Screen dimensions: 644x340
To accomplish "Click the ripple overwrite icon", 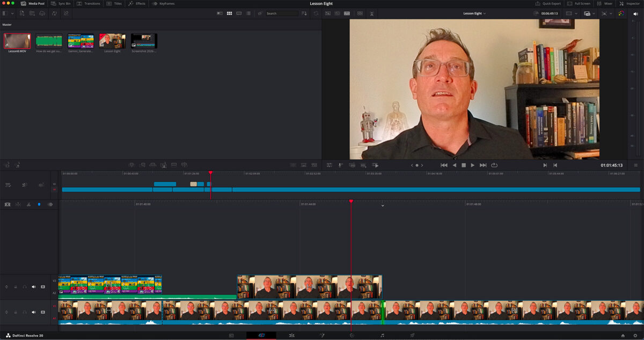I will click(x=152, y=165).
